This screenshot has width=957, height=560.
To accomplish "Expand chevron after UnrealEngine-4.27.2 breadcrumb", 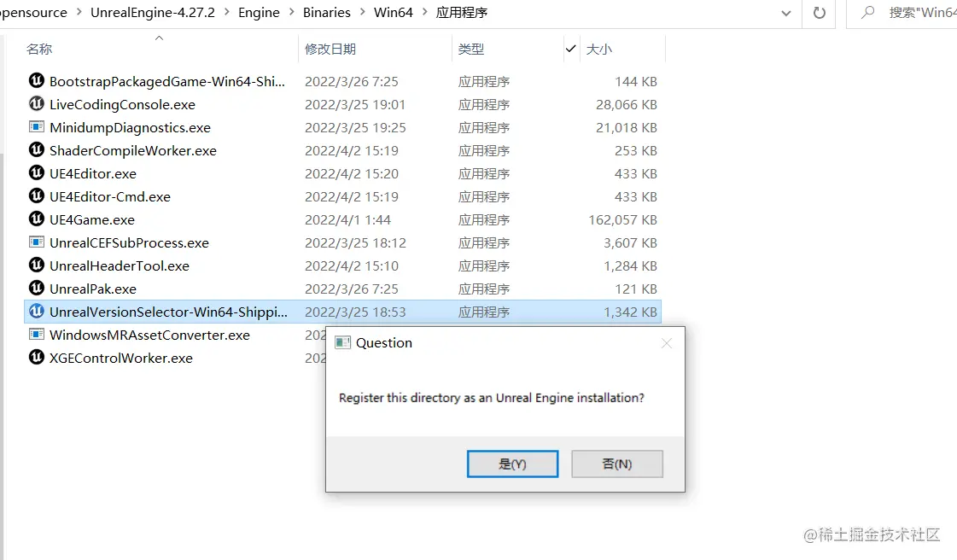I will pos(226,12).
